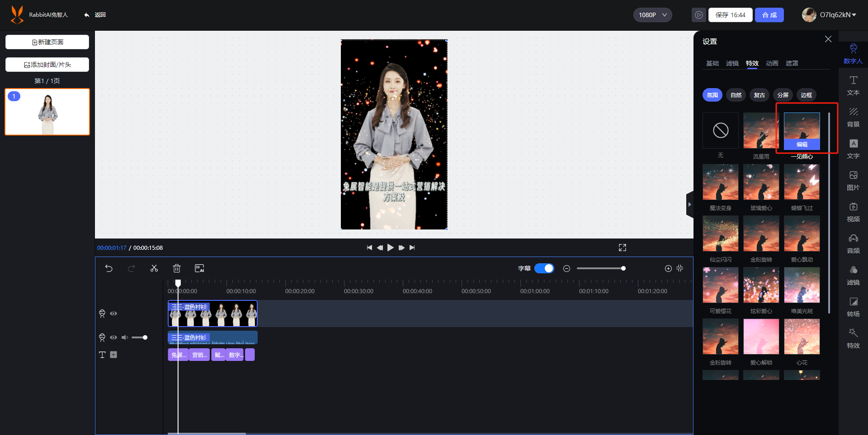Select the 无 no-effect option
This screenshot has width=868, height=435.
(721, 131)
